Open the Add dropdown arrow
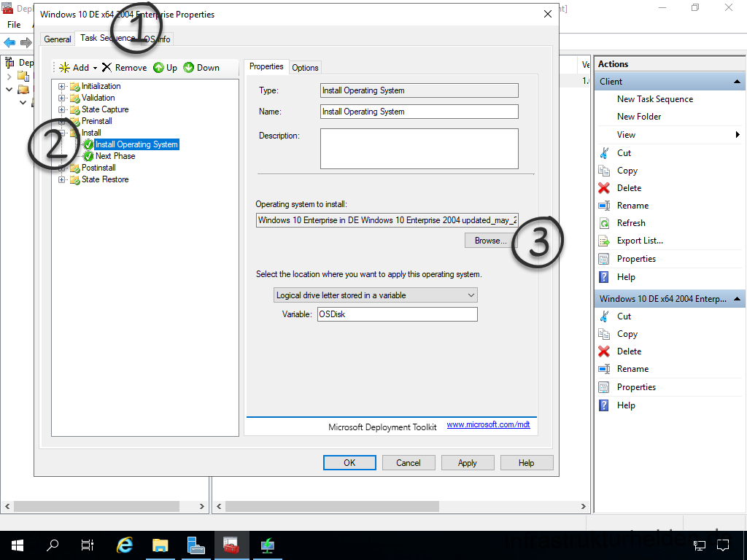The width and height of the screenshot is (747, 560). pyautogui.click(x=95, y=68)
